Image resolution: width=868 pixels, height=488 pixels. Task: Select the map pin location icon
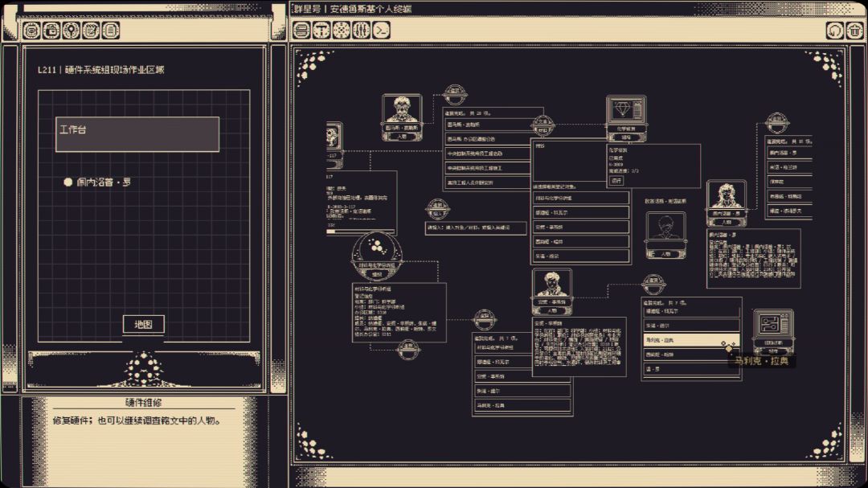pos(72,31)
